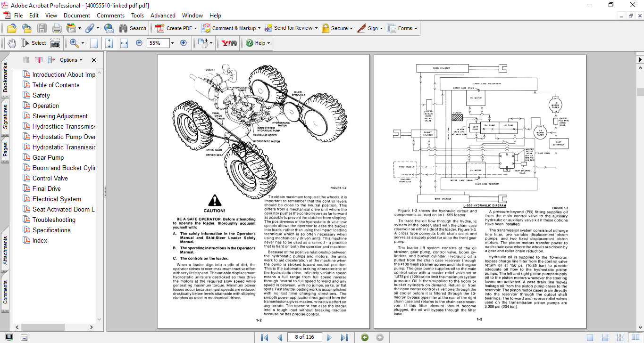The width and height of the screenshot is (644, 343).
Task: Click the page number field showing 8 of 116
Action: pyautogui.click(x=304, y=337)
